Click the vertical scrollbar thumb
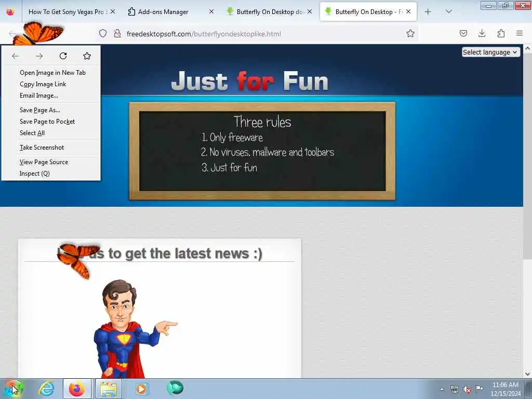 pyautogui.click(x=528, y=156)
